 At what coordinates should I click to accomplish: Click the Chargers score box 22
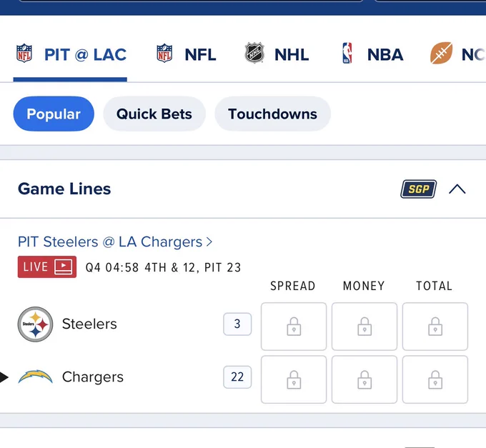click(237, 377)
